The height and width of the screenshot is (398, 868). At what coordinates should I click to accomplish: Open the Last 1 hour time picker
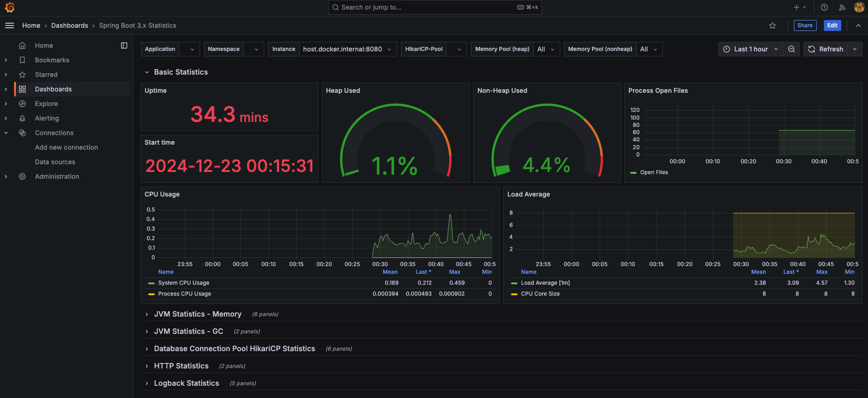tap(751, 49)
